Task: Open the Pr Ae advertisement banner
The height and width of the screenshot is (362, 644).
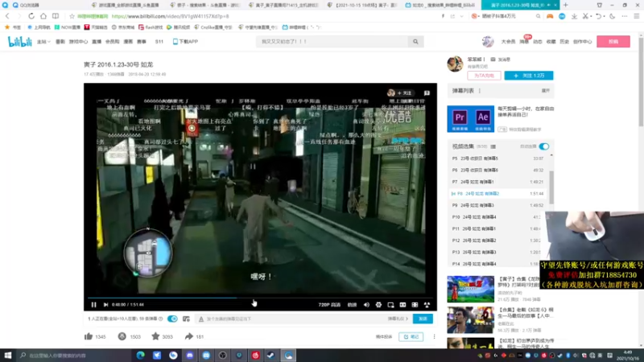Action: click(x=471, y=118)
